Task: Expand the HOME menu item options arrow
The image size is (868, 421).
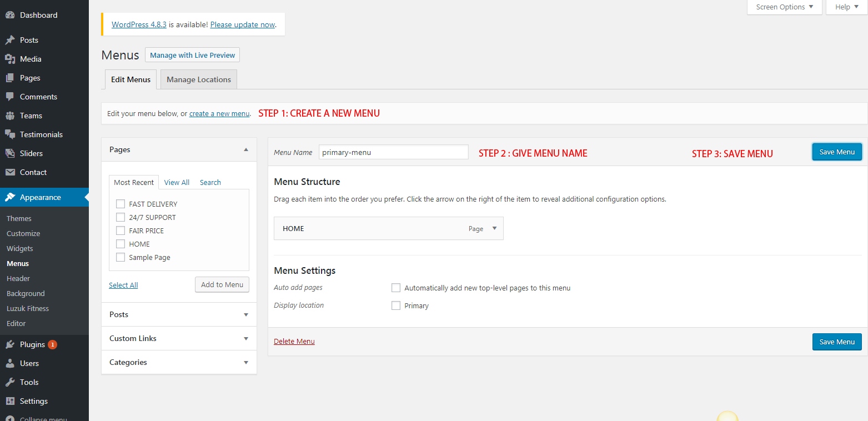Action: (x=494, y=228)
